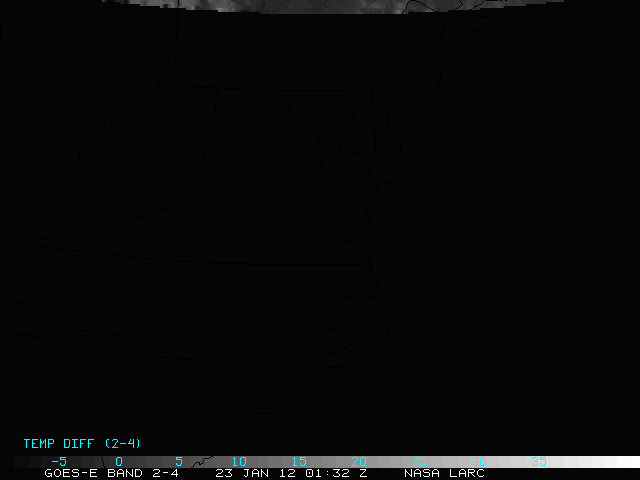
Task: Click the 10 mark on temperature scale
Action: (x=239, y=462)
